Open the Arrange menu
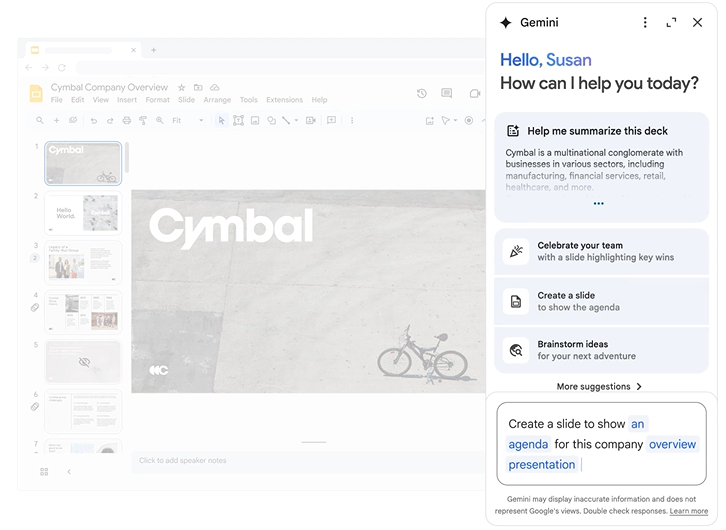The image size is (726, 530). click(217, 100)
